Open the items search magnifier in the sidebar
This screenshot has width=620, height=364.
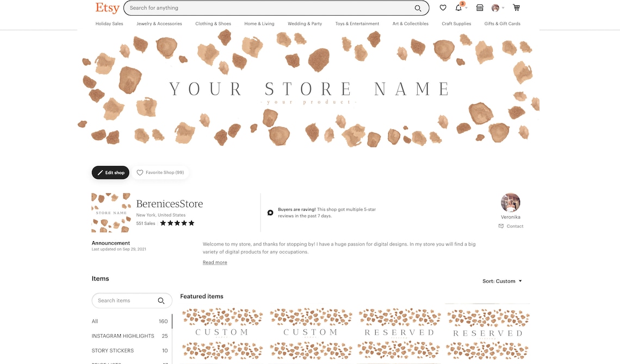pos(161,300)
